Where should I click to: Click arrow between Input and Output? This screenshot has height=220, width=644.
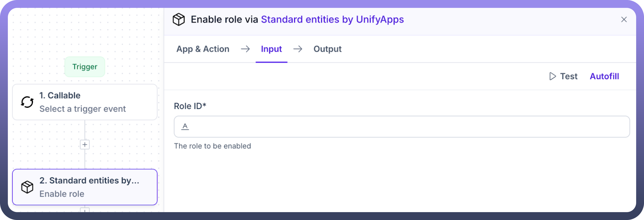tap(297, 49)
